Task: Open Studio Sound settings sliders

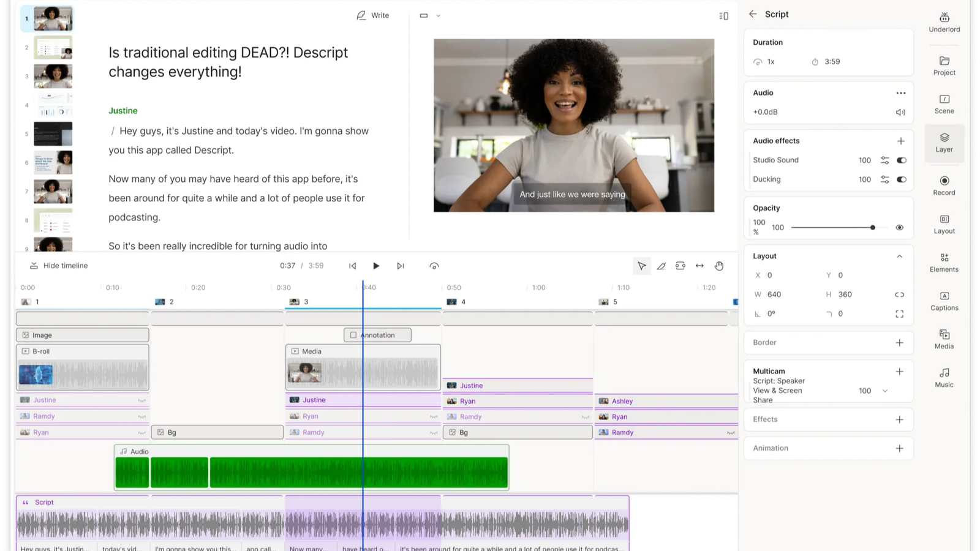Action: (884, 160)
